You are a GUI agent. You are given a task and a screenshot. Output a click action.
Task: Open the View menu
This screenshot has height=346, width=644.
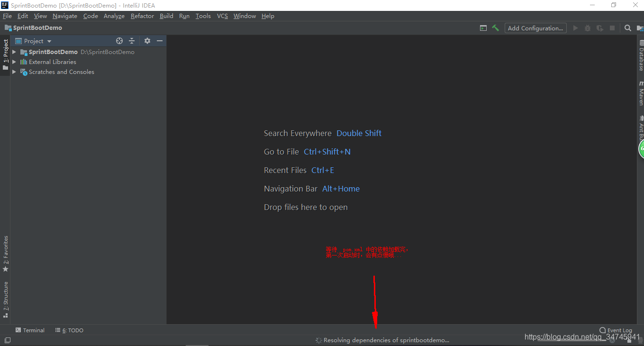click(x=40, y=16)
